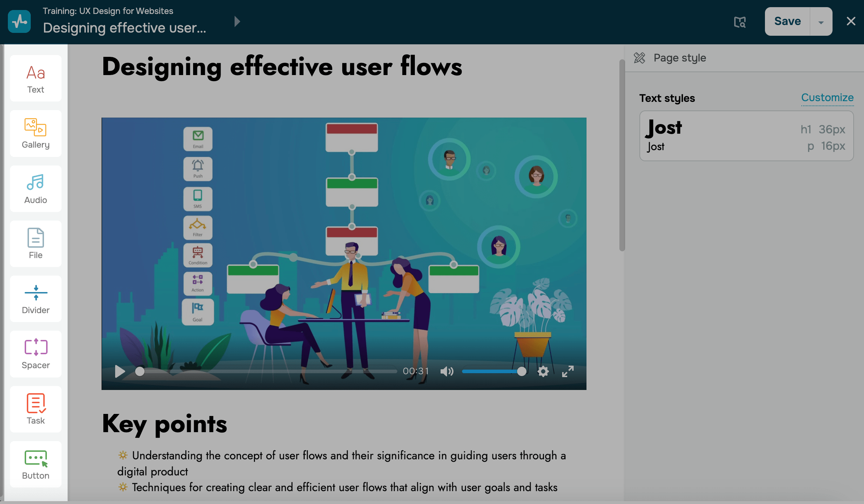Screen dimensions: 864x504
Task: Mute the video volume
Action: tap(447, 371)
